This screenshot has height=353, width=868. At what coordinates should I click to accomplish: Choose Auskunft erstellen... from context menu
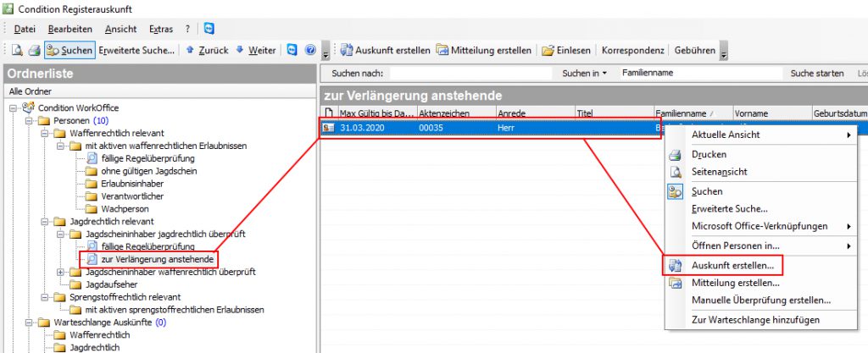[732, 266]
